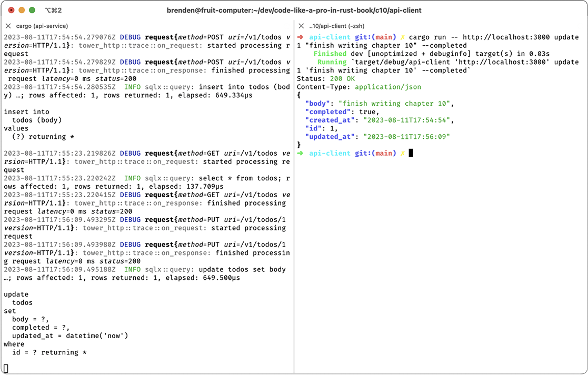
Task: Click "git:(main)" on the first prompt line
Action: point(376,37)
